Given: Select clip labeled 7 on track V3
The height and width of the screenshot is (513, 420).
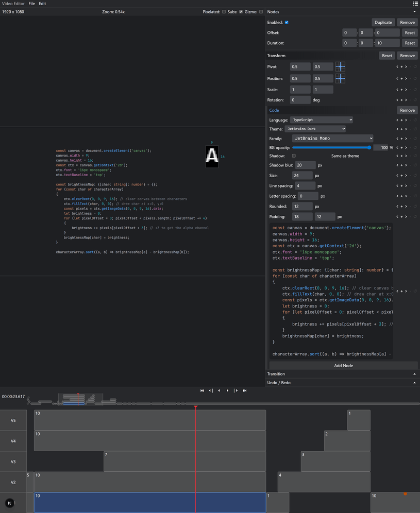Looking at the screenshot, I should click(x=184, y=461).
